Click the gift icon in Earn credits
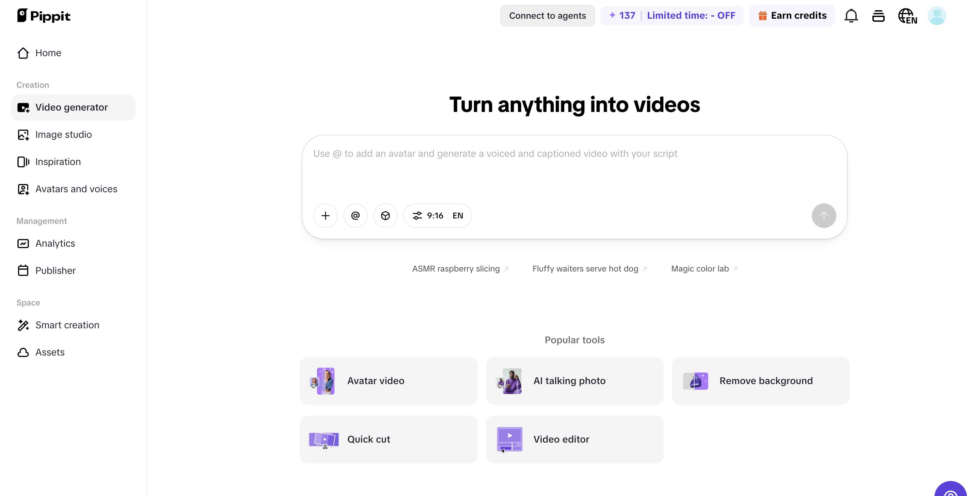The height and width of the screenshot is (496, 980). click(x=762, y=16)
